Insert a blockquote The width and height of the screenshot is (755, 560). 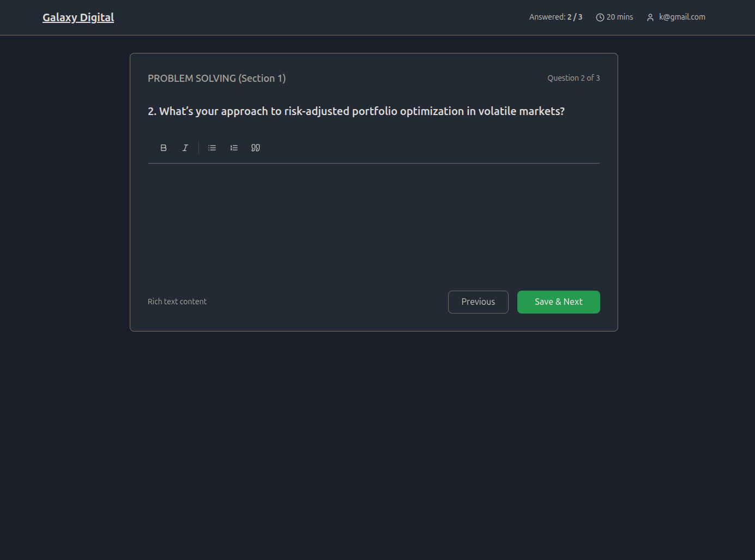tap(256, 148)
